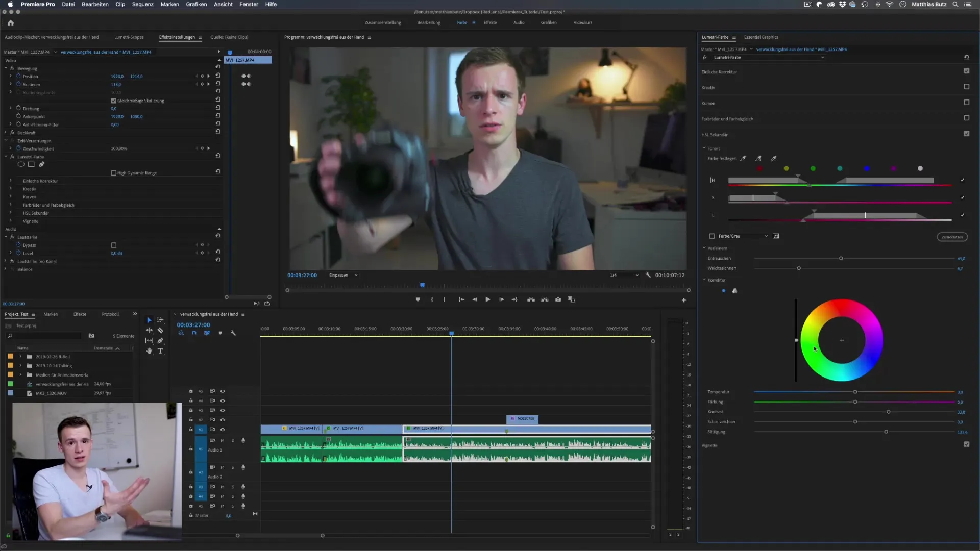Select the pen mask tool under Lumetri-Farbe

(x=41, y=165)
